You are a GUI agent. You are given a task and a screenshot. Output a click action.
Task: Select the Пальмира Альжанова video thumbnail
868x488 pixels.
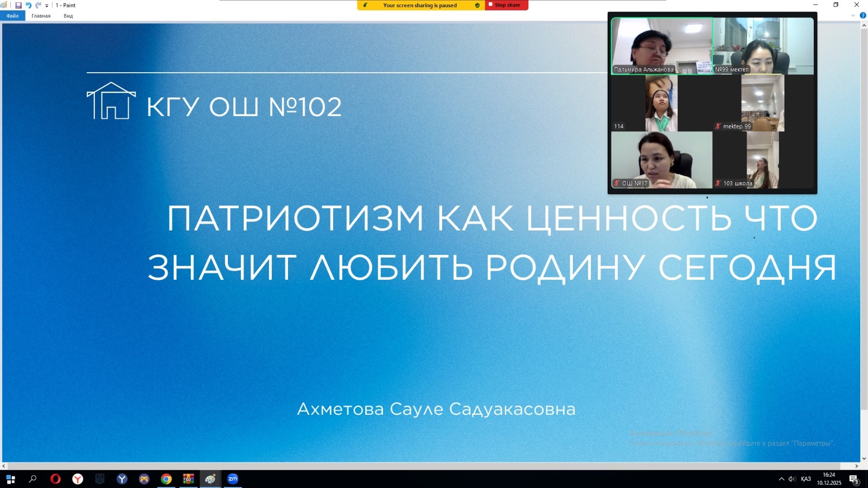coord(661,46)
